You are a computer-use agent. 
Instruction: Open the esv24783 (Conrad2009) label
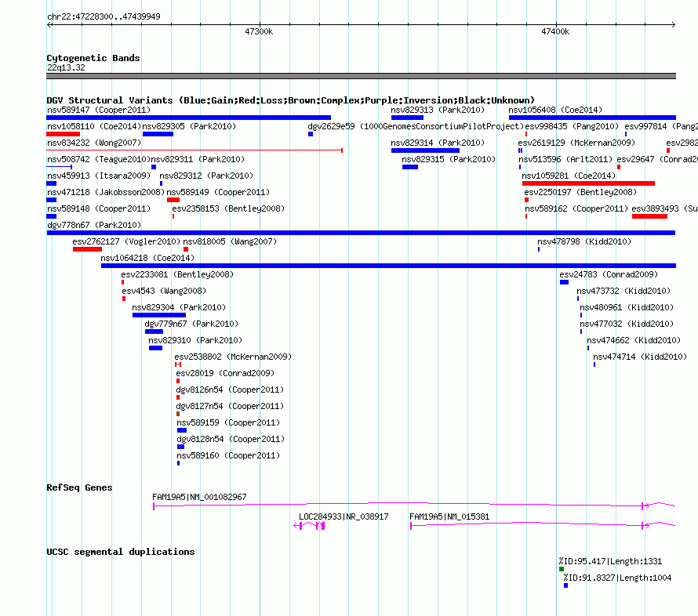click(609, 274)
